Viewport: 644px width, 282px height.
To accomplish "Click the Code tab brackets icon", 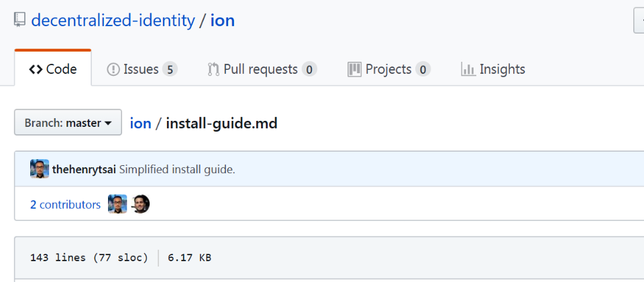I will click(x=36, y=69).
